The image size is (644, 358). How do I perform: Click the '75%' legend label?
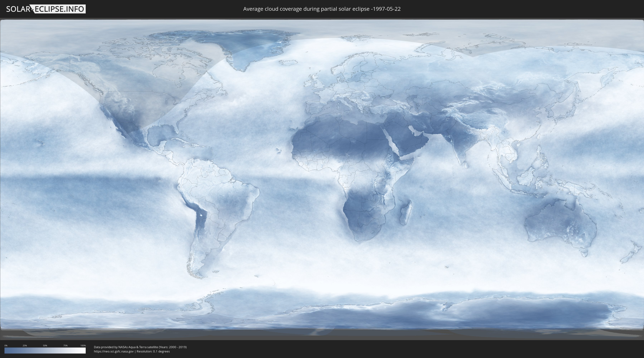point(65,345)
